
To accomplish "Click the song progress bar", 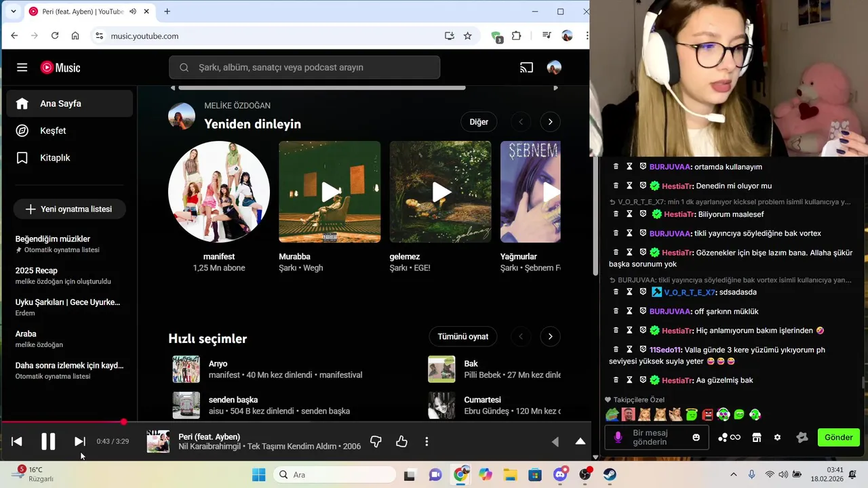I will coord(296,422).
